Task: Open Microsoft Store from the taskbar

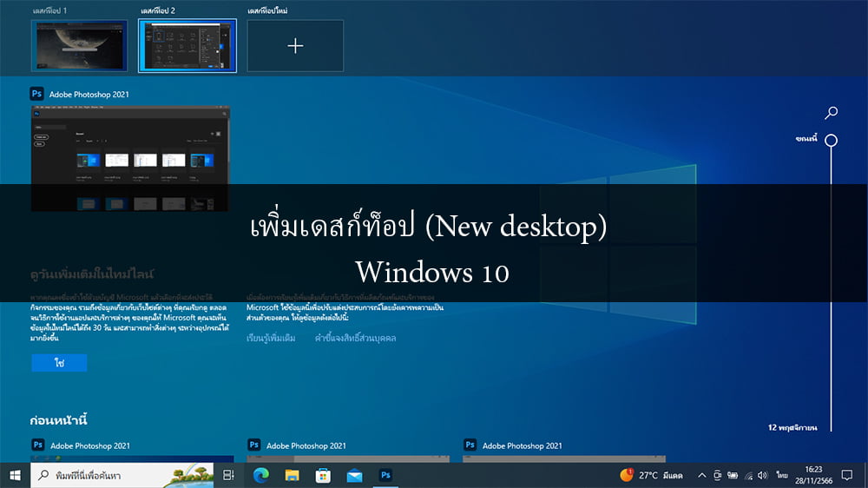Action: point(323,475)
